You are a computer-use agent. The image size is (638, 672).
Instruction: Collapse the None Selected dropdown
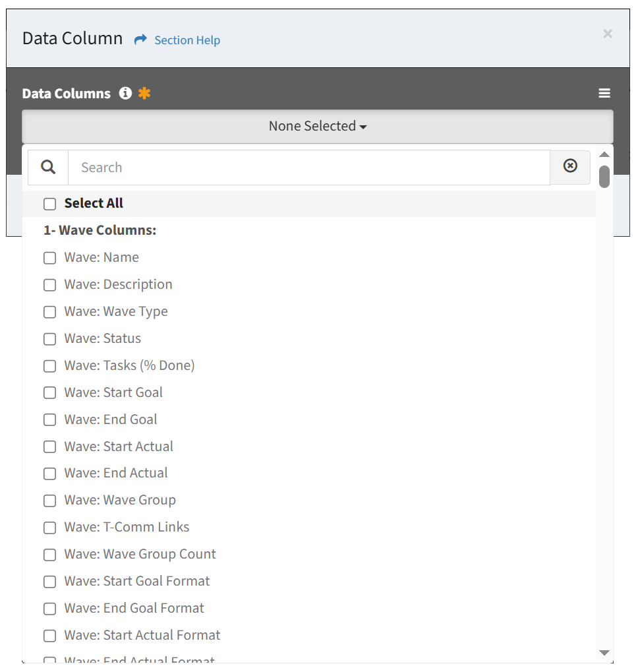pos(318,127)
